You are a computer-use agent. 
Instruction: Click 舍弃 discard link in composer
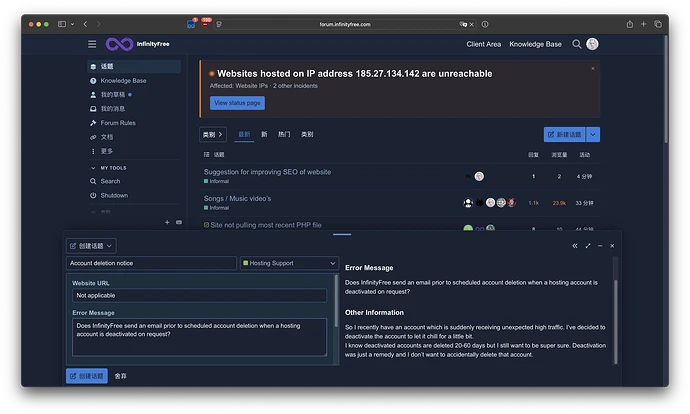click(120, 376)
